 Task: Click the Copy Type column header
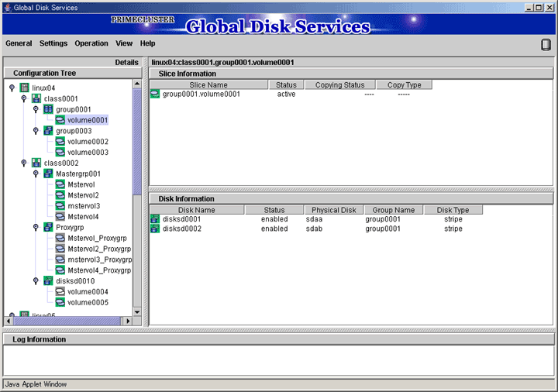click(x=405, y=84)
